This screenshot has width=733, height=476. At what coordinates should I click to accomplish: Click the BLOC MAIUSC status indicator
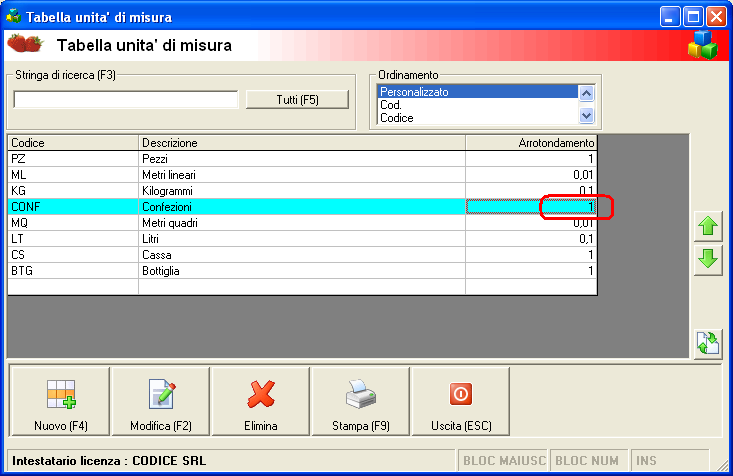pyautogui.click(x=504, y=461)
